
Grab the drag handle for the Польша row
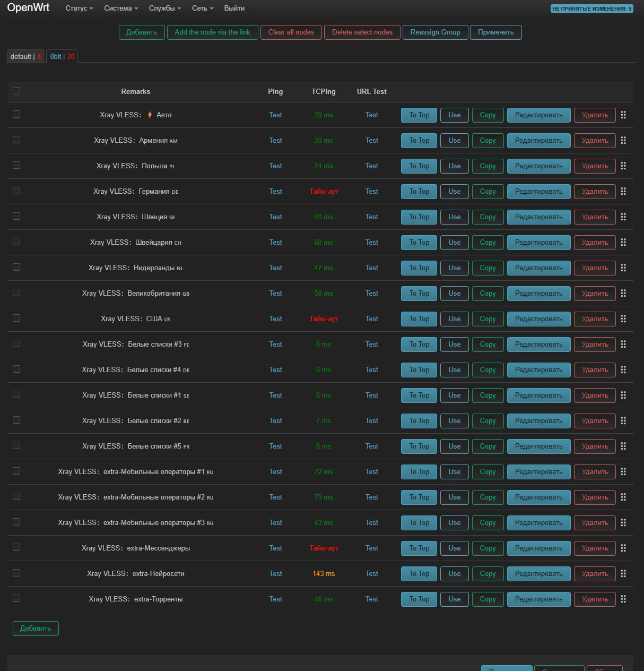[x=623, y=166]
